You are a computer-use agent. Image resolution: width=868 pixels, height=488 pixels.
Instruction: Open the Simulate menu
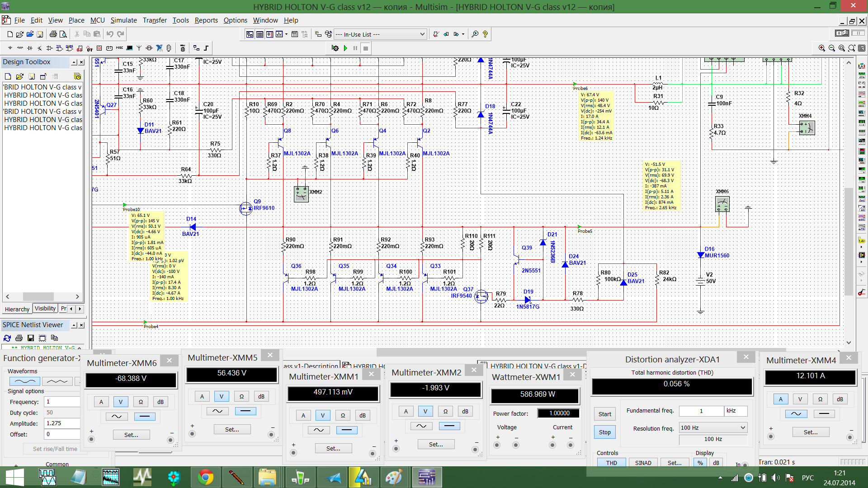pyautogui.click(x=123, y=20)
